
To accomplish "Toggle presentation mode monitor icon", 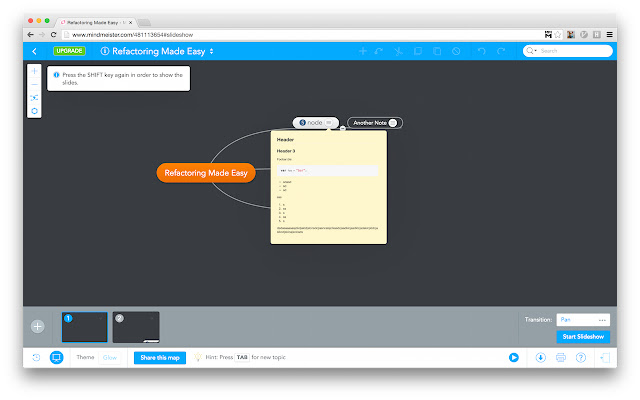I will (x=56, y=358).
